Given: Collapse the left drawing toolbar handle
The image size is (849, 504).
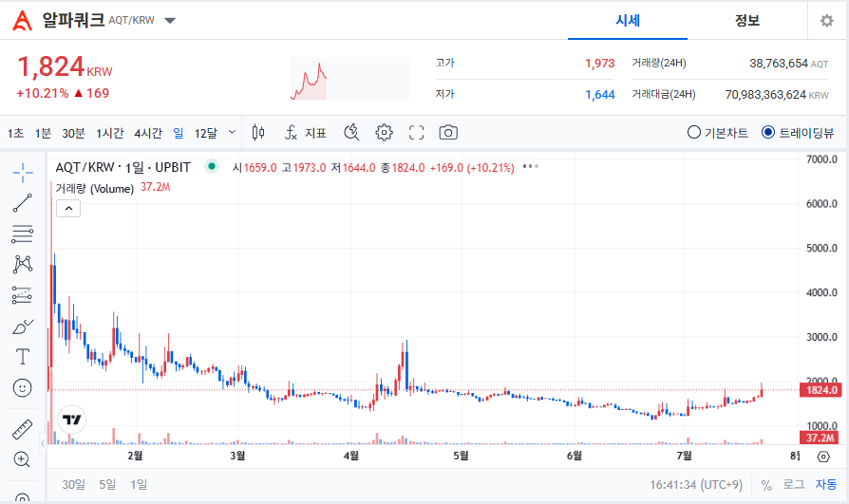Looking at the screenshot, I should click(43, 444).
